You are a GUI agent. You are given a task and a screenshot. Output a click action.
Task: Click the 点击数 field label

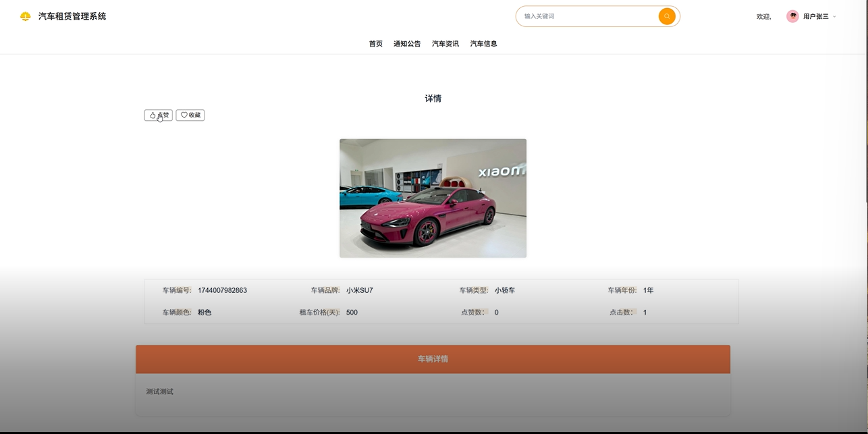[624, 313]
